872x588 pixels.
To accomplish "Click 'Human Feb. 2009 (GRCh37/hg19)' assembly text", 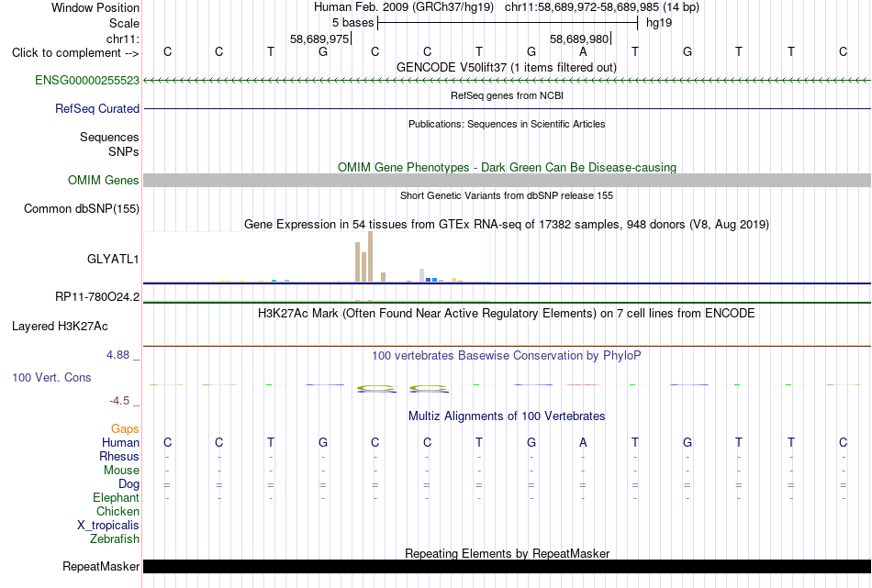I will pos(404,7).
